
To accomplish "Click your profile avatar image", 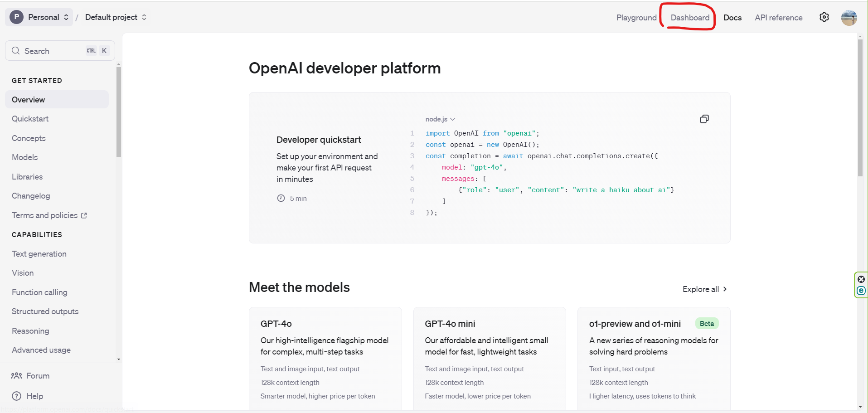I will [848, 18].
